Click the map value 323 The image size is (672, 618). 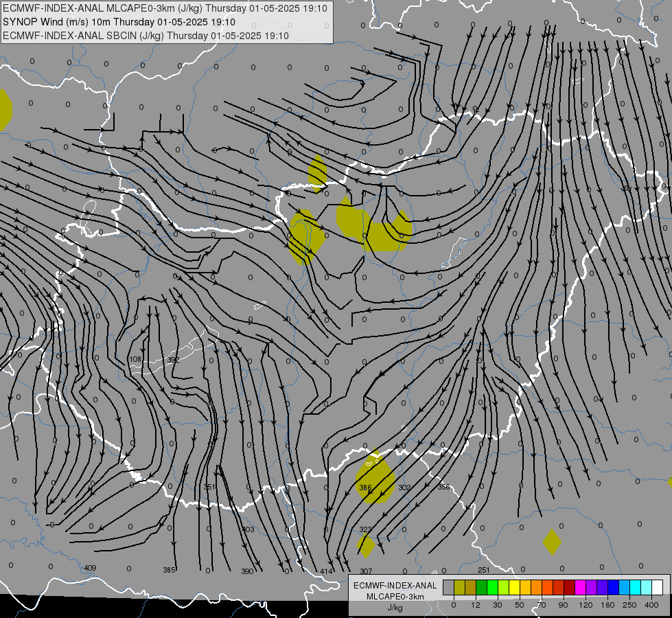[365, 529]
